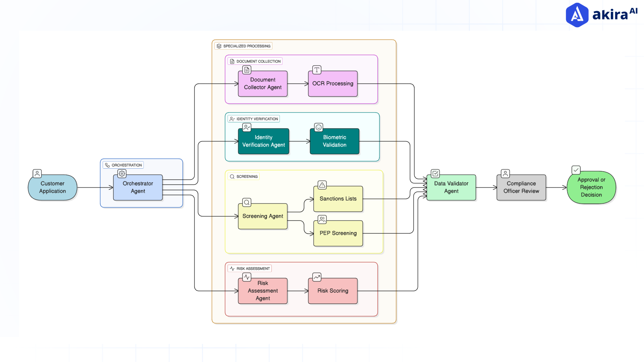Click the warning triangle icon above Sanctions Lists
Screen dimensions: 644x362
pos(322,185)
